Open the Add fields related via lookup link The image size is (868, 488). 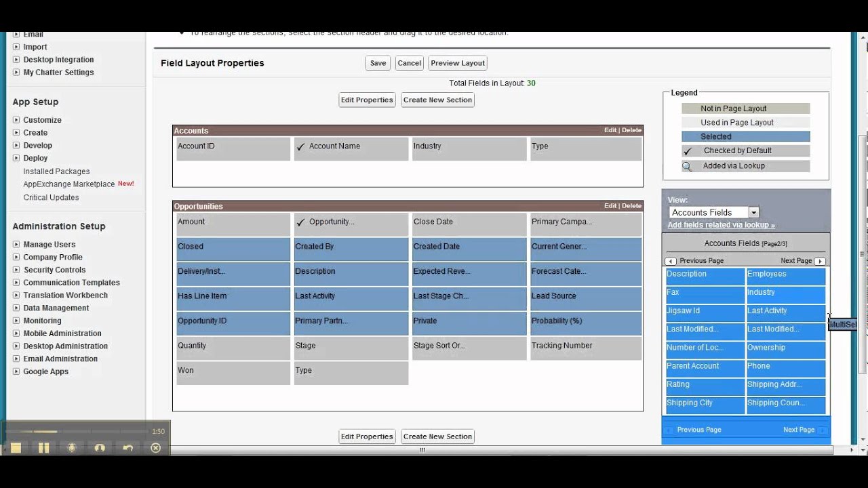(721, 225)
